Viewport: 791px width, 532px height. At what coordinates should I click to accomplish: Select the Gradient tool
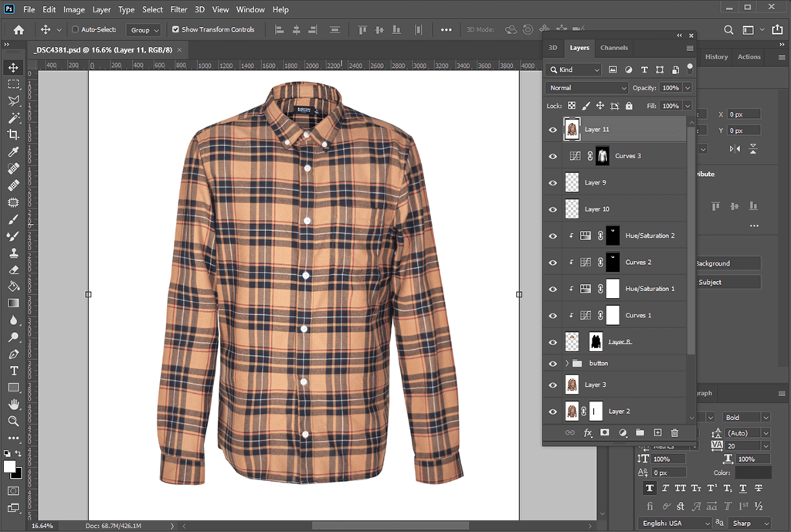14,303
